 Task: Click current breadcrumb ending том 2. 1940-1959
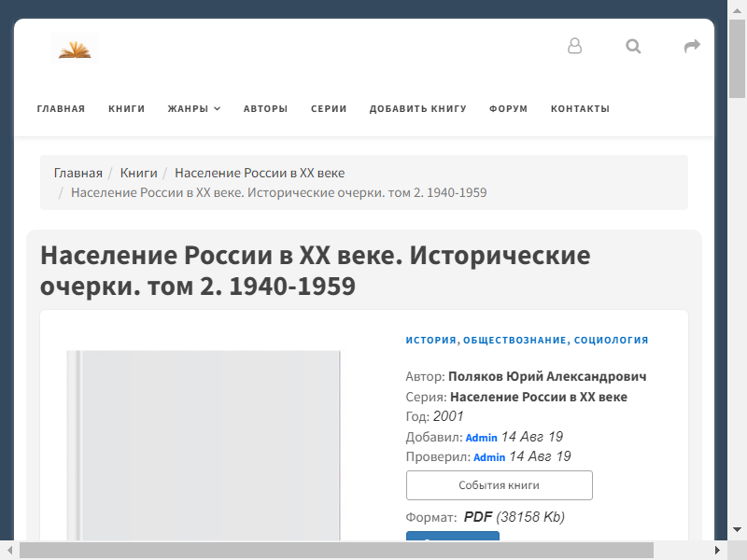(x=278, y=192)
